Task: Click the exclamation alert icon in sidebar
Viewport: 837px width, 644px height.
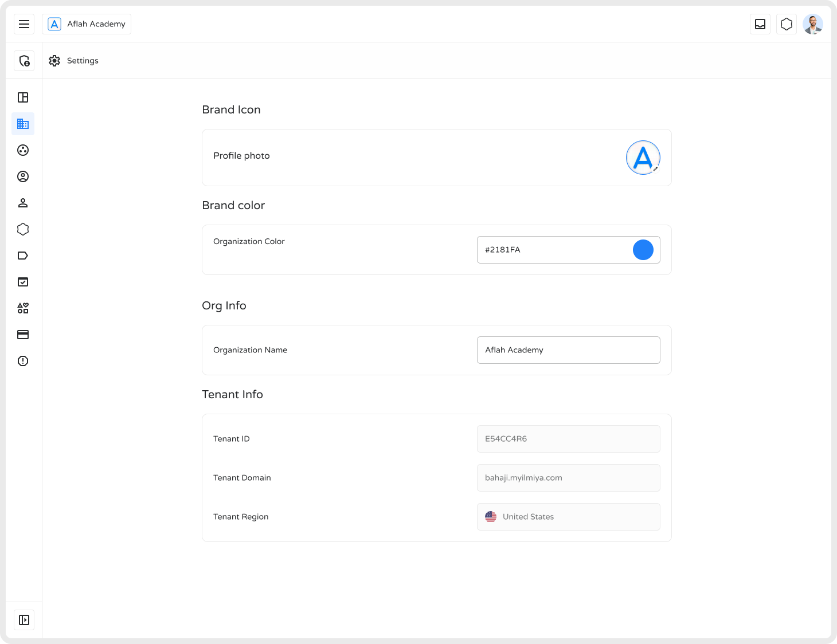Action: point(23,361)
